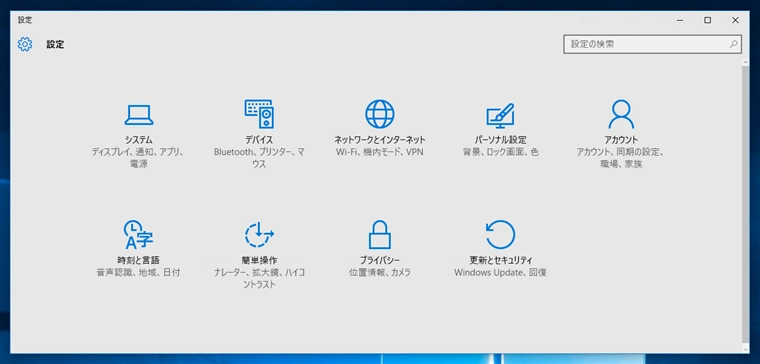Viewport: 760px width, 364px height.
Task: Click 'ディスプレイ、通知、アプリ、電源' description
Action: pos(139,158)
